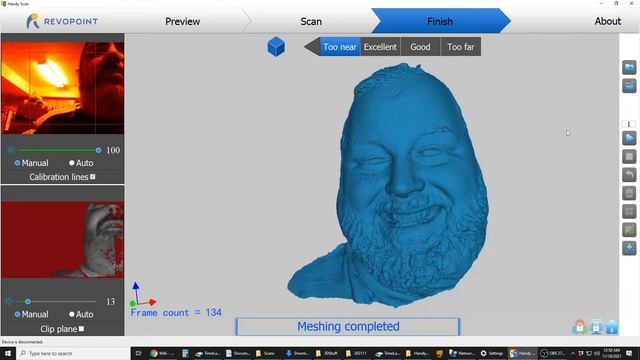Viewport: 640px width, 360px height.
Task: Open the Task View icon on the taskbar
Action: coord(139,353)
